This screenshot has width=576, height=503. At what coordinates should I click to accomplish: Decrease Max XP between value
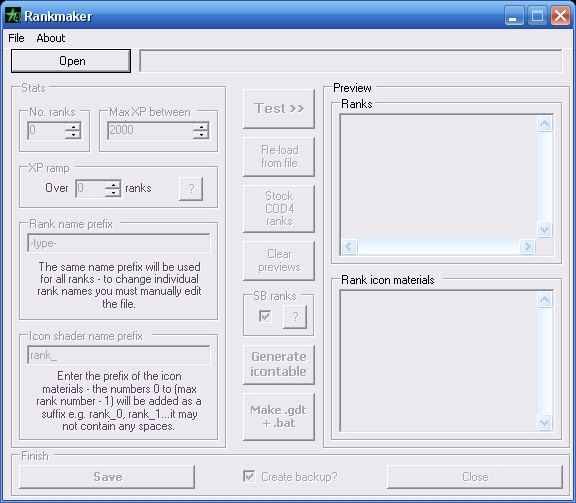click(201, 134)
